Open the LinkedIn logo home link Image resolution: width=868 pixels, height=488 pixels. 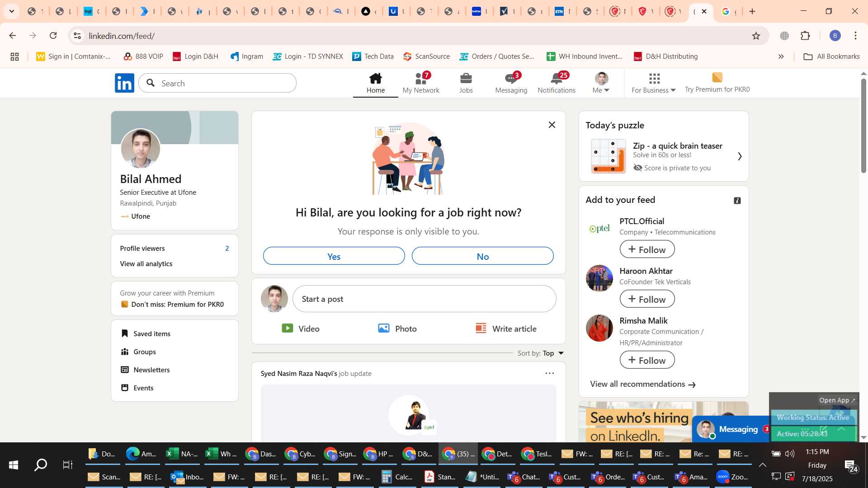tap(124, 83)
